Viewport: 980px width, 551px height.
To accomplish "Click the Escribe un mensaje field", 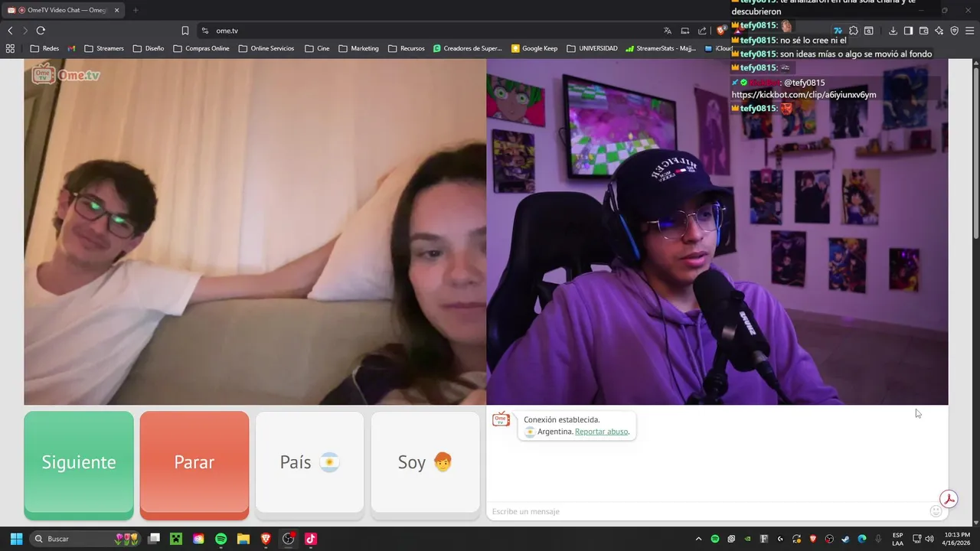I will coord(704,511).
